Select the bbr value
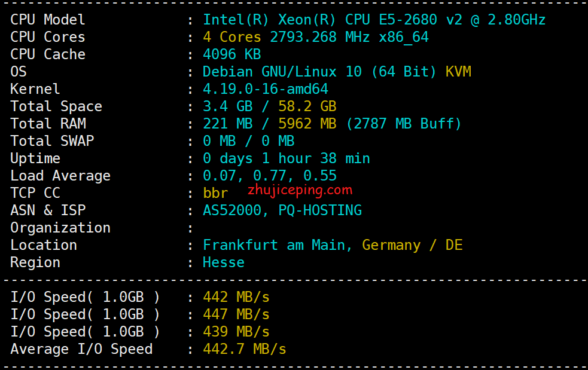This screenshot has height=370, width=588. pyautogui.click(x=215, y=193)
